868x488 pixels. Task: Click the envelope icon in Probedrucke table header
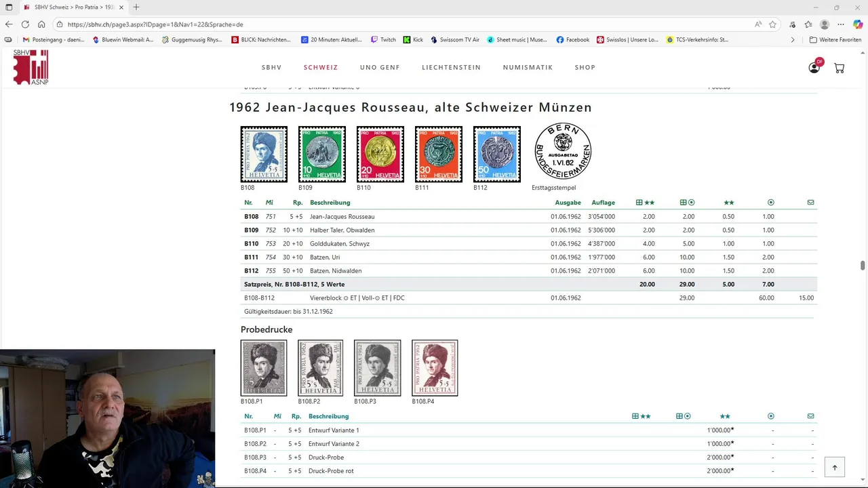[810, 416]
